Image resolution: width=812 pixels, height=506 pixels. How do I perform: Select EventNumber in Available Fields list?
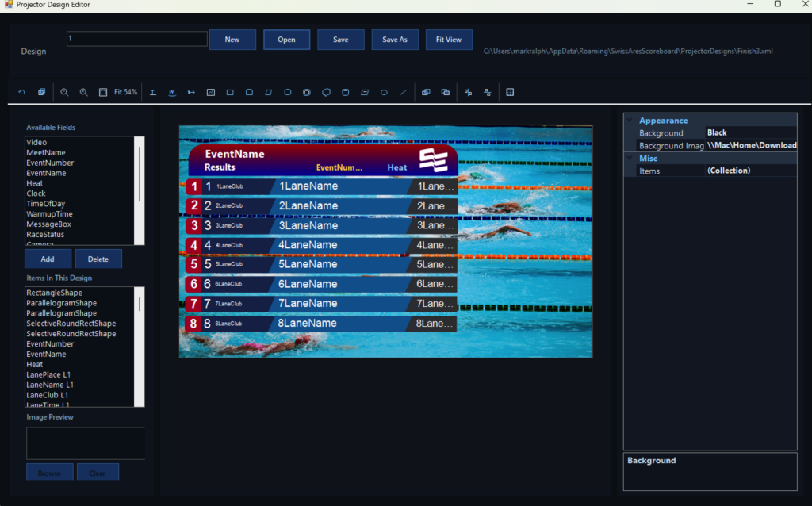pyautogui.click(x=50, y=163)
